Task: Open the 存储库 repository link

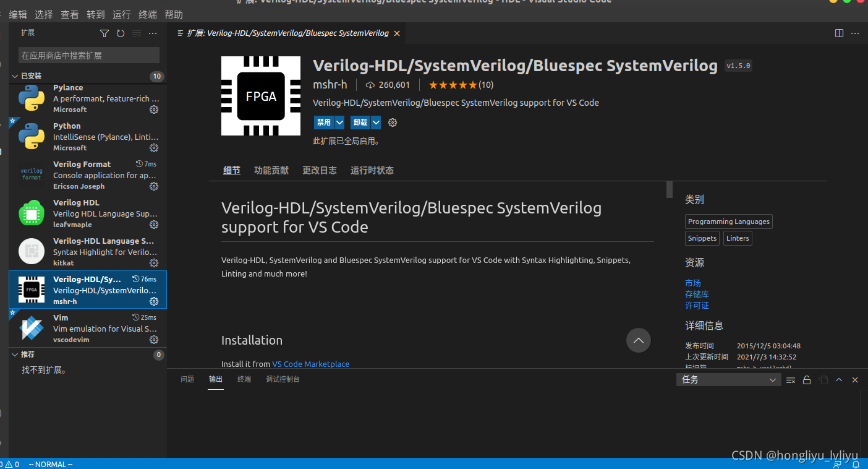Action: [697, 295]
